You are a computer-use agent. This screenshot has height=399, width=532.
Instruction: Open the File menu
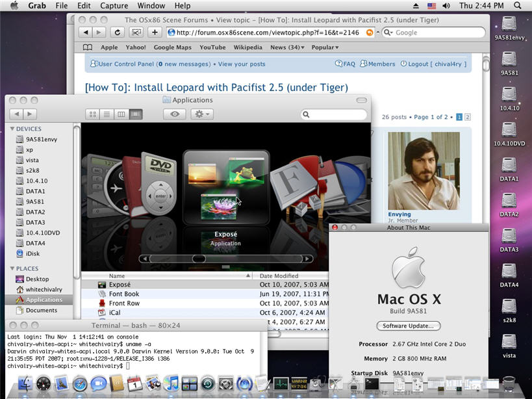coord(62,6)
